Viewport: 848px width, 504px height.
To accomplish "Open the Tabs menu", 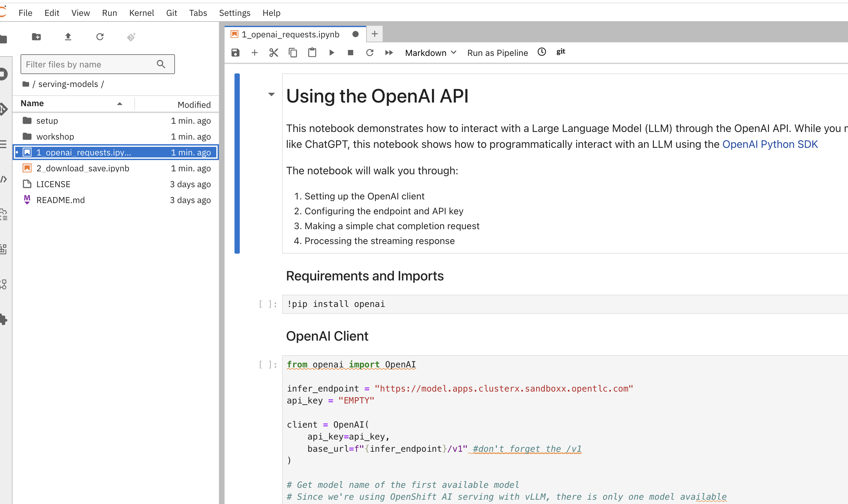I will click(198, 13).
